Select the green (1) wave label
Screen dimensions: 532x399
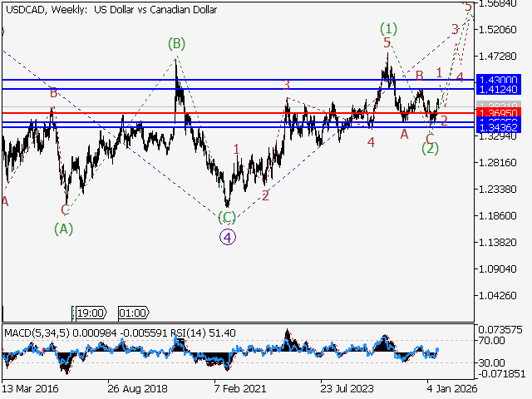(x=388, y=28)
